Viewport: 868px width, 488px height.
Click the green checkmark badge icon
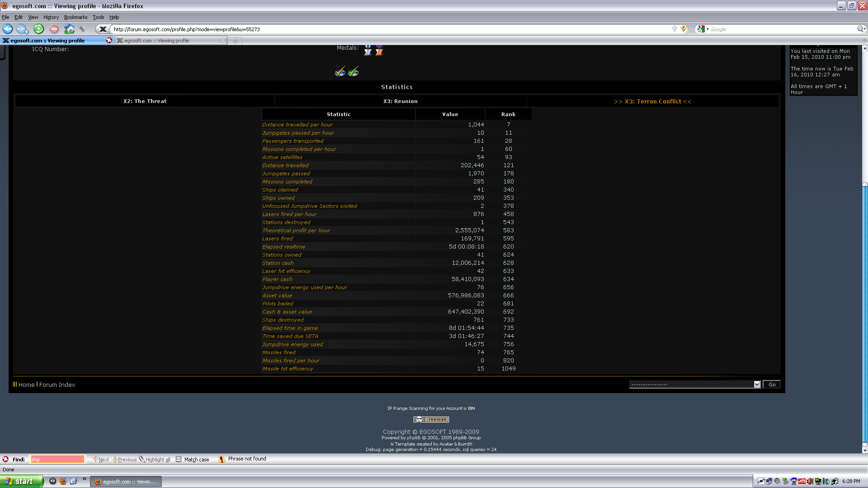354,71
